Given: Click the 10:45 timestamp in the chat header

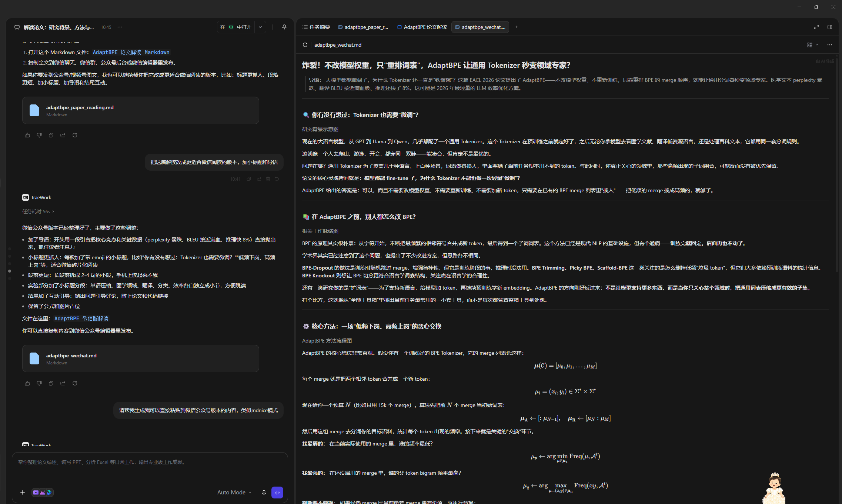Looking at the screenshot, I should click(x=106, y=27).
